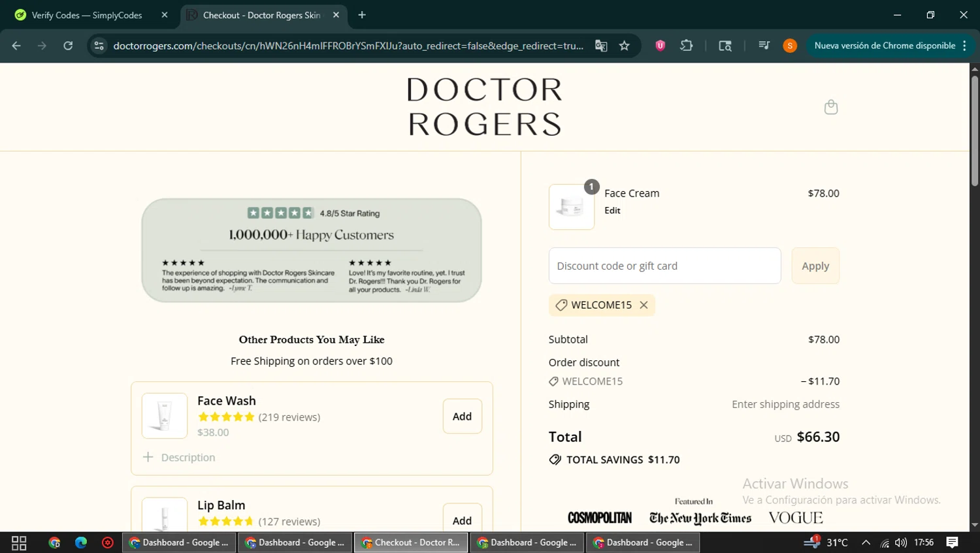This screenshot has height=553, width=980.
Task: Click the TOTAL SAVINGS $11.70 line
Action: click(x=615, y=460)
